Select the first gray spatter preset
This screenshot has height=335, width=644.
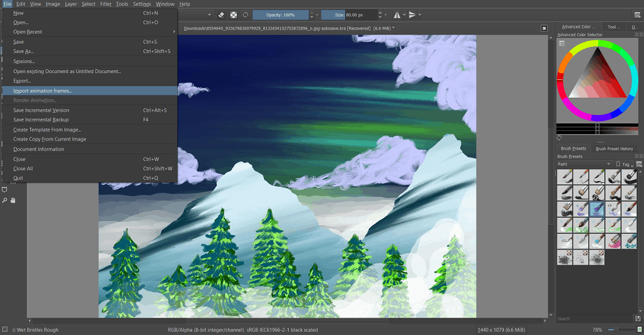pyautogui.click(x=565, y=257)
